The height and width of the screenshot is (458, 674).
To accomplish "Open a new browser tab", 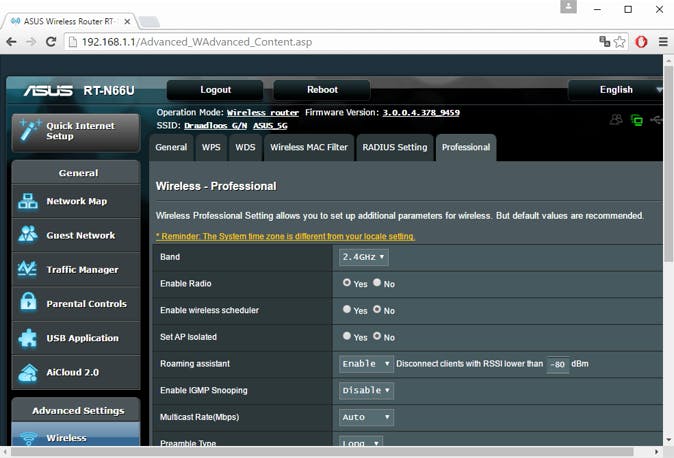I will (x=149, y=22).
